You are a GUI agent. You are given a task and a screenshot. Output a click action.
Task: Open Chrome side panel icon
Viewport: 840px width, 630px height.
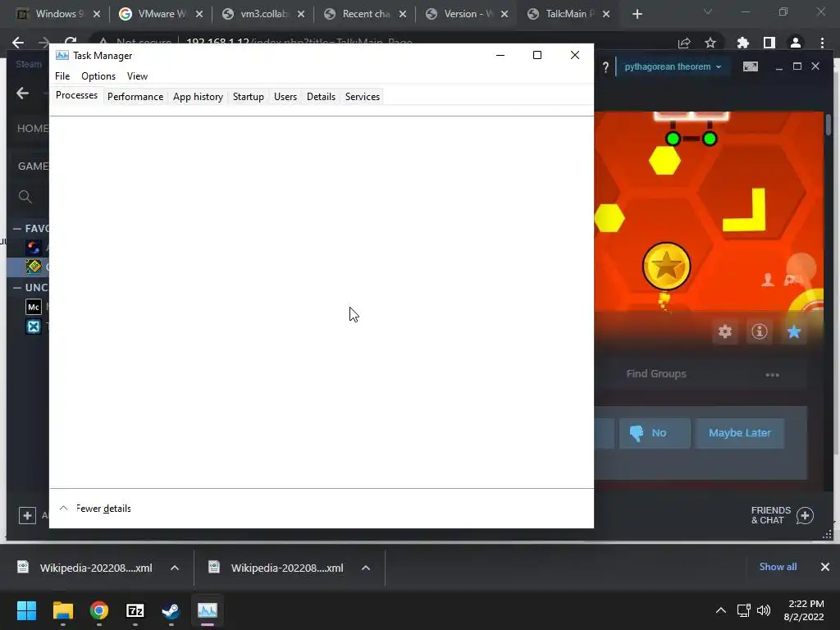769,43
